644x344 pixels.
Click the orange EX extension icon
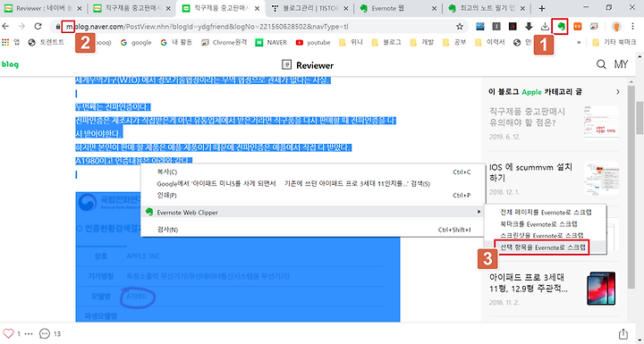coord(578,27)
